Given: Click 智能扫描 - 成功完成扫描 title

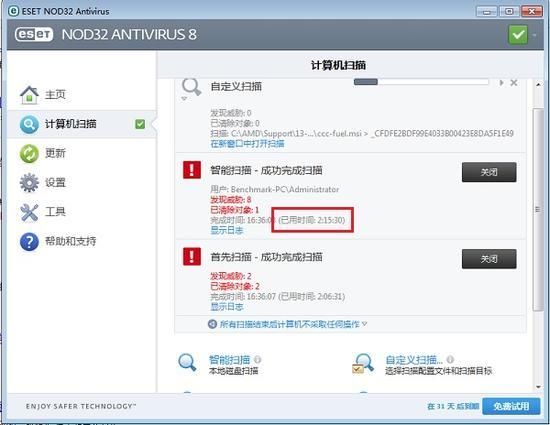Looking at the screenshot, I should pos(266,170).
